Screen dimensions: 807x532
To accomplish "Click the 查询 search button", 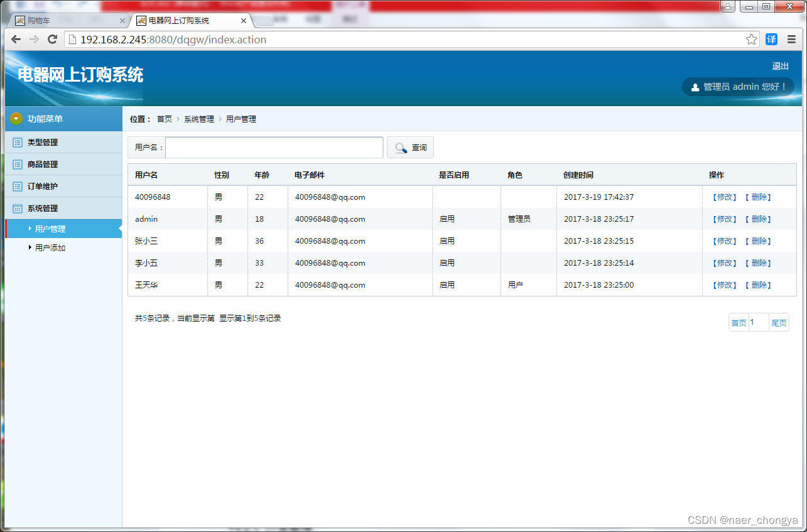I will pyautogui.click(x=410, y=148).
